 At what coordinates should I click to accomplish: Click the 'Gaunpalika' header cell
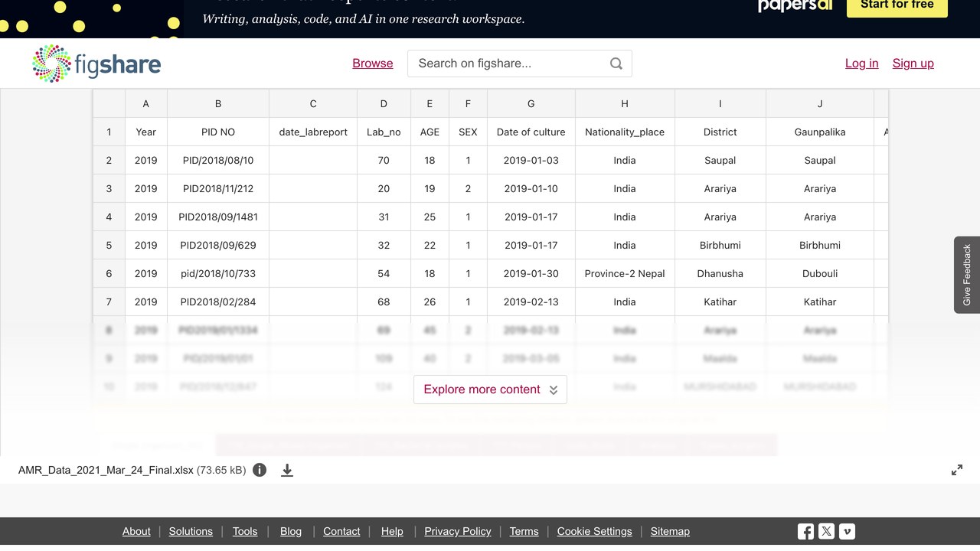click(820, 132)
